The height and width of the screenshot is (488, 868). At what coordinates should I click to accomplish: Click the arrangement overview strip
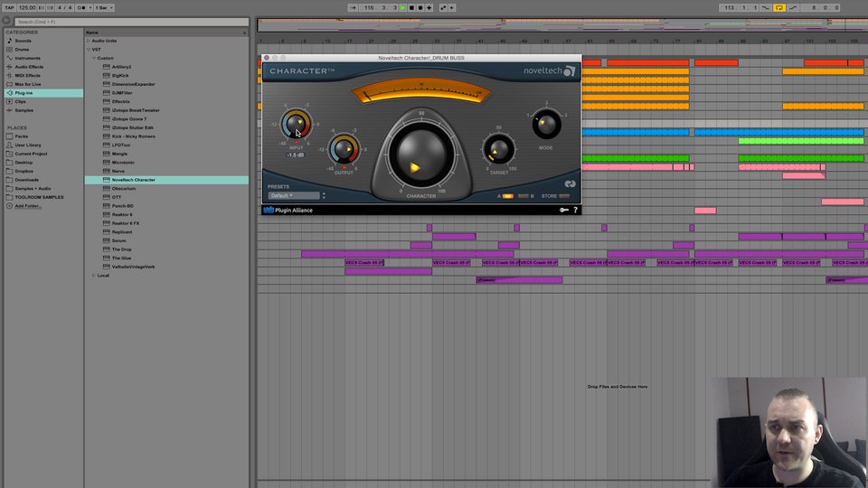(561, 25)
